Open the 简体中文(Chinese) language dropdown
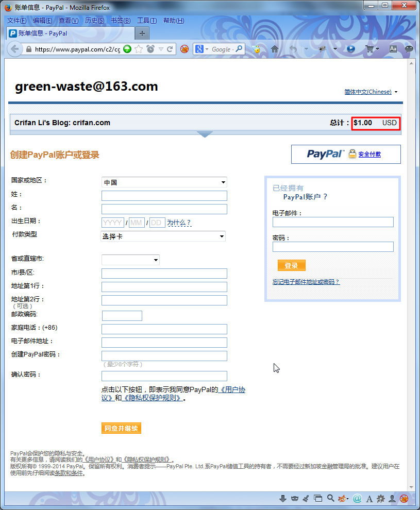This screenshot has height=510, width=420. [x=371, y=92]
